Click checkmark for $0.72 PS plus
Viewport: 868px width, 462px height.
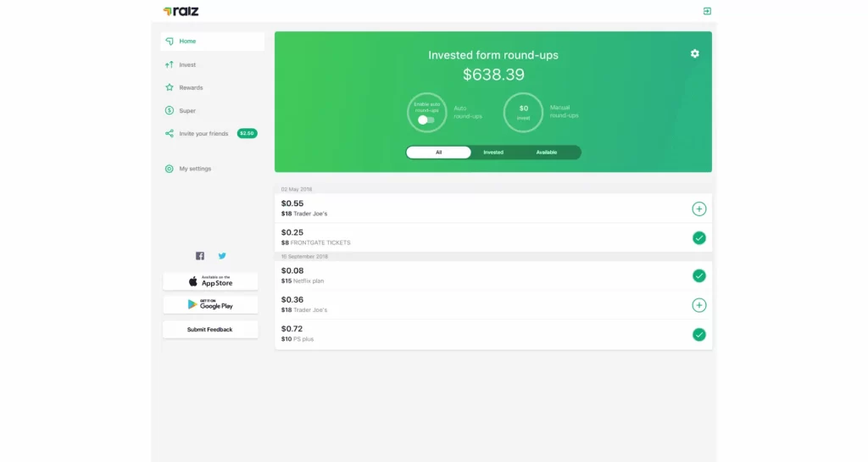699,334
